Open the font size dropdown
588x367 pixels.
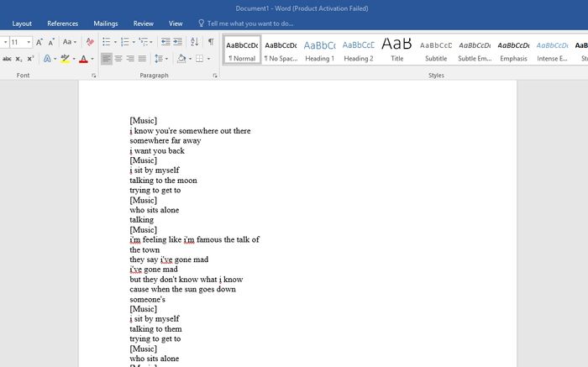(29, 42)
